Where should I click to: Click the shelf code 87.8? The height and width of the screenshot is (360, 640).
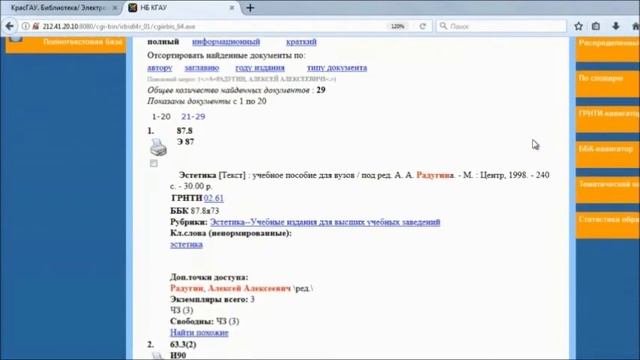tap(184, 131)
